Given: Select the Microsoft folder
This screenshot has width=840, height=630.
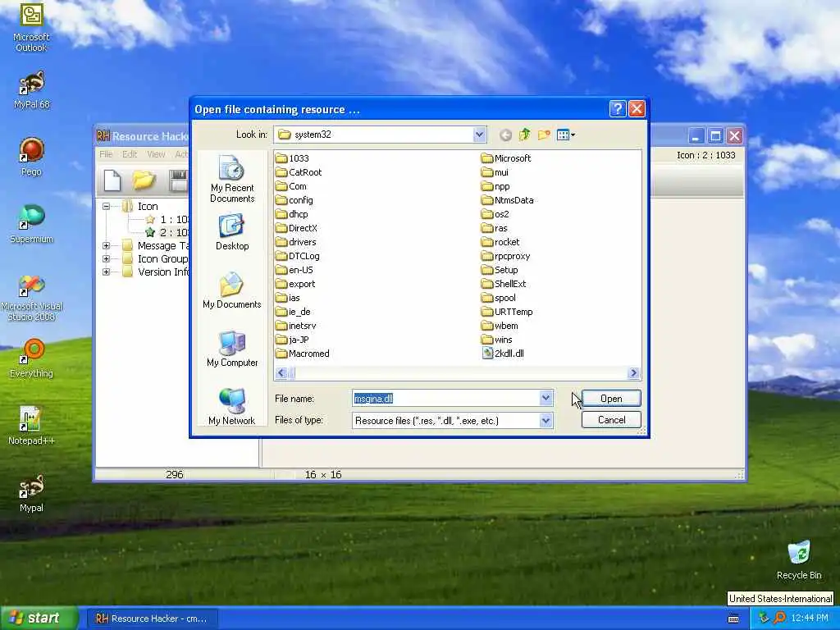Looking at the screenshot, I should [506, 158].
